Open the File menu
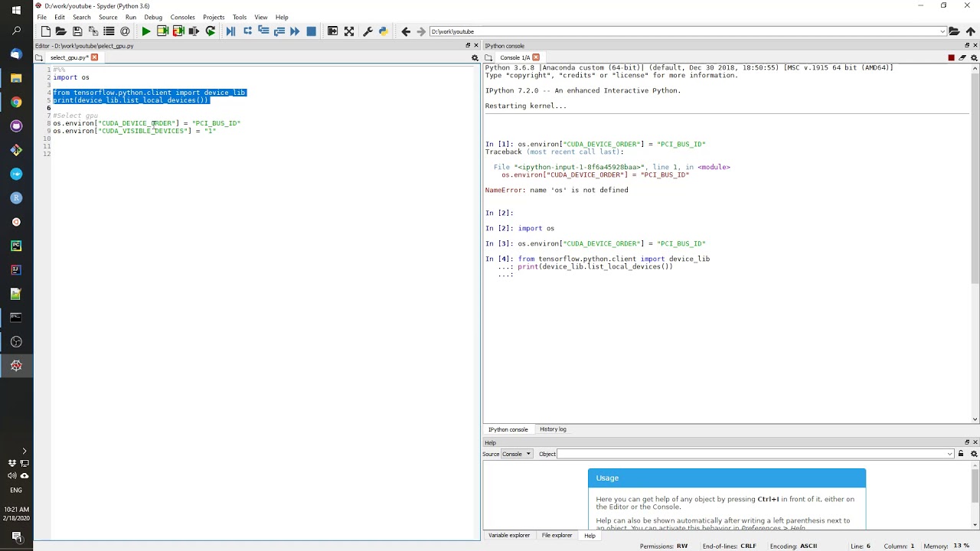Viewport: 980px width, 551px height. pos(42,17)
